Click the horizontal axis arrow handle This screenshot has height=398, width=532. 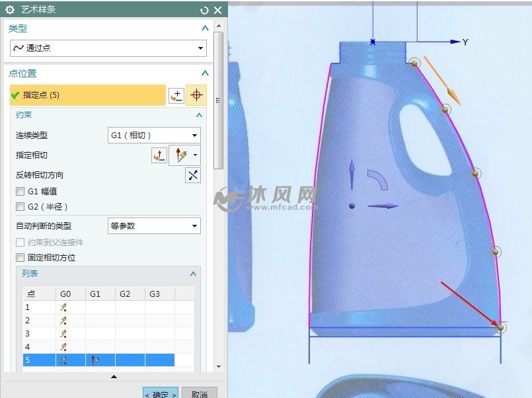click(383, 206)
